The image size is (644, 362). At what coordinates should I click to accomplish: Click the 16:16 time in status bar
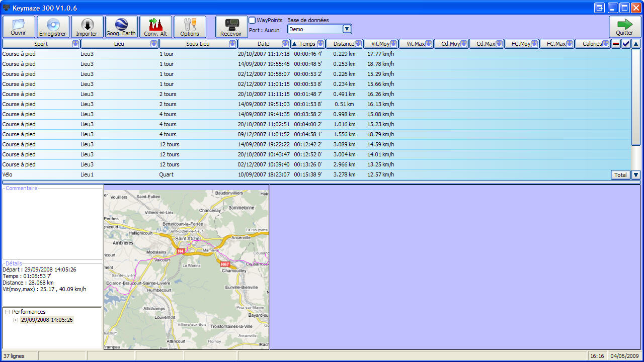(597, 356)
